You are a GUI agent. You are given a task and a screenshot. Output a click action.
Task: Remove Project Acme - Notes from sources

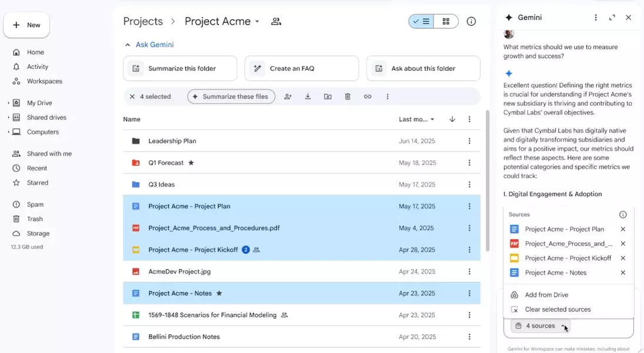[x=623, y=273]
